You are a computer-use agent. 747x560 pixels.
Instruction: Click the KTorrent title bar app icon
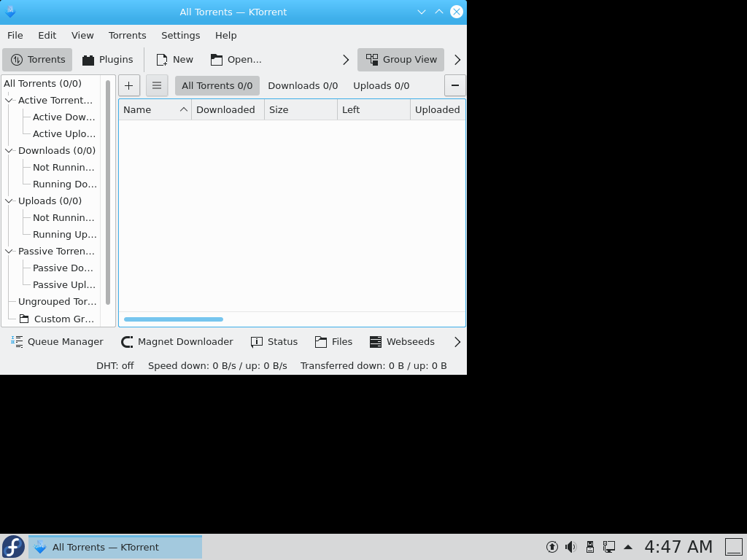10,12
